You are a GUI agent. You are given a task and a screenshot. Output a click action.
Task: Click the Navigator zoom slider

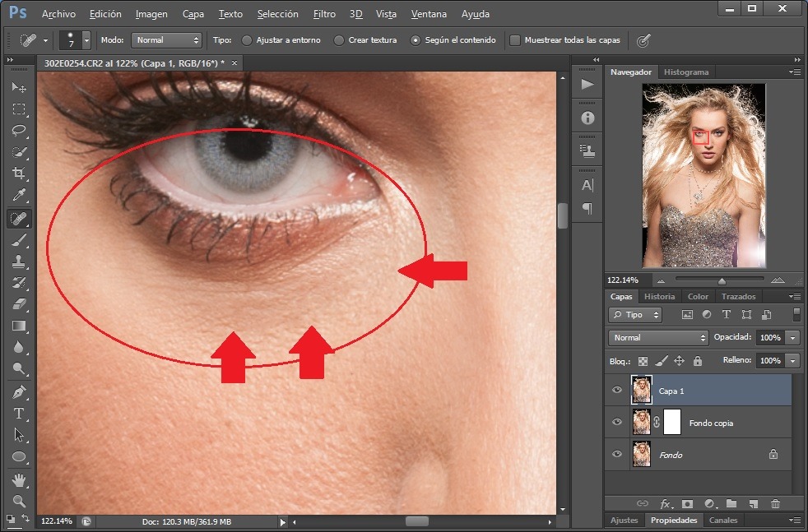[x=721, y=280]
